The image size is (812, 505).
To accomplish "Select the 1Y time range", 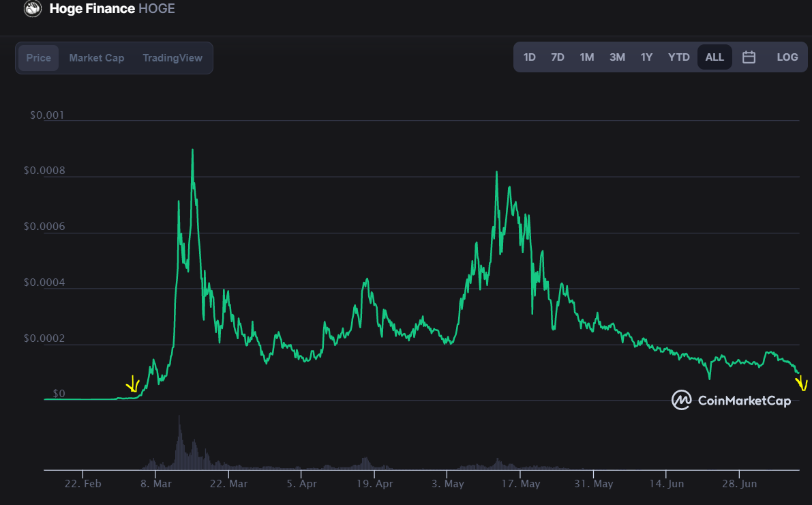I will pyautogui.click(x=646, y=57).
